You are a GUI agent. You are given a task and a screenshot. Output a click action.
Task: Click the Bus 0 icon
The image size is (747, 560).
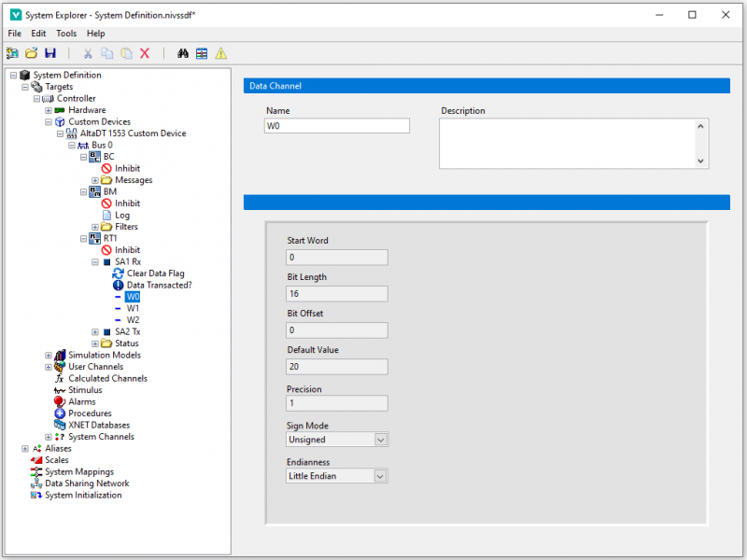pos(83,146)
